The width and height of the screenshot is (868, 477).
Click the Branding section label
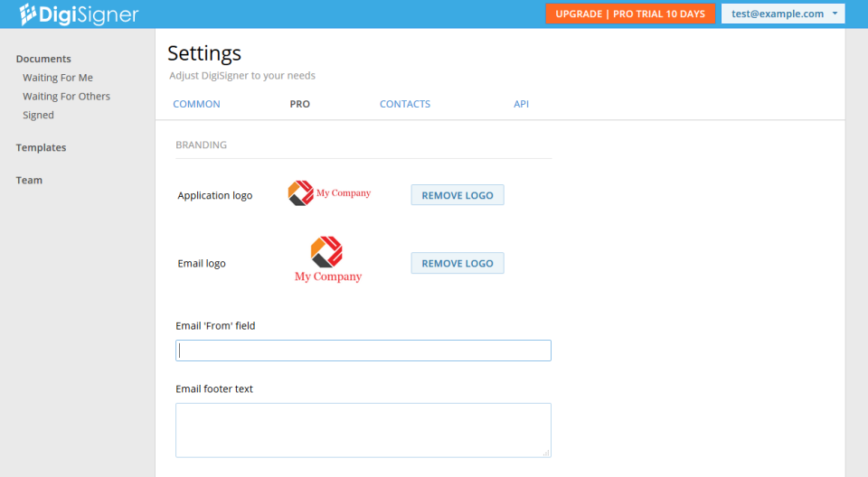pyautogui.click(x=201, y=145)
